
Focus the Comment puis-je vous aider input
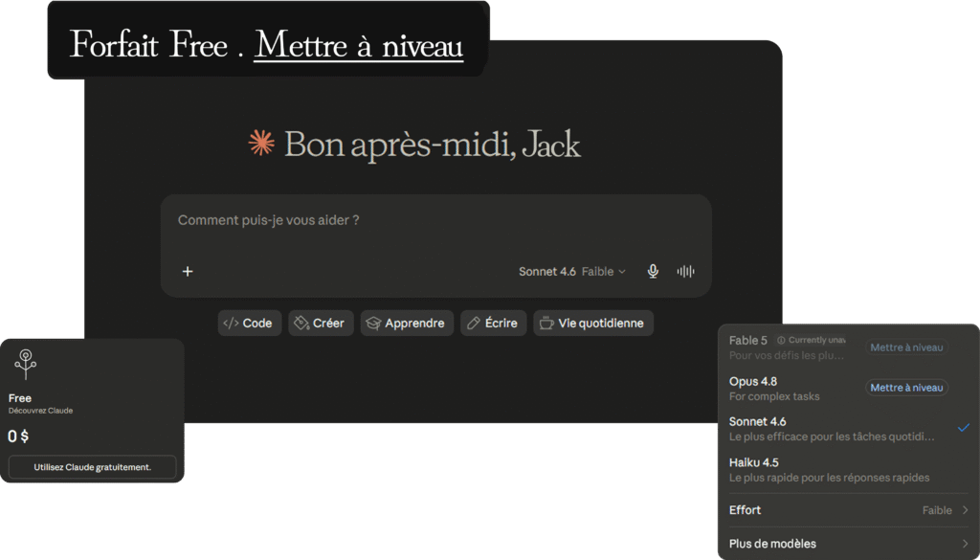(x=435, y=220)
